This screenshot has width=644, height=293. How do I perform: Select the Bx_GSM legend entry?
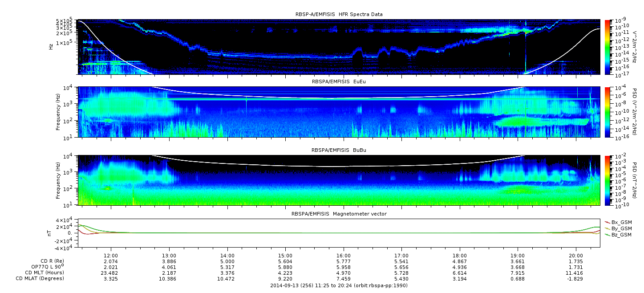[618, 222]
